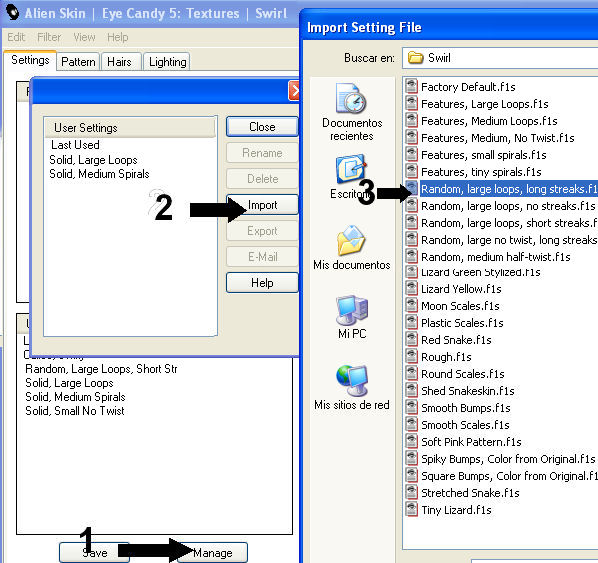Click the 'User Settings' list header

point(130,127)
